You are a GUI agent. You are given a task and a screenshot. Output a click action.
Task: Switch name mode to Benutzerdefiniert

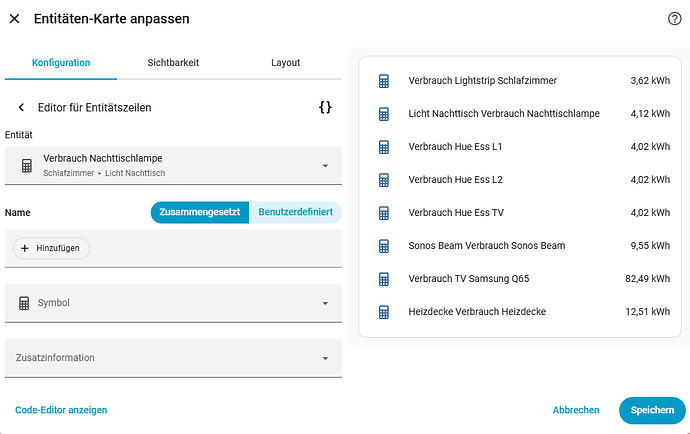pos(295,212)
